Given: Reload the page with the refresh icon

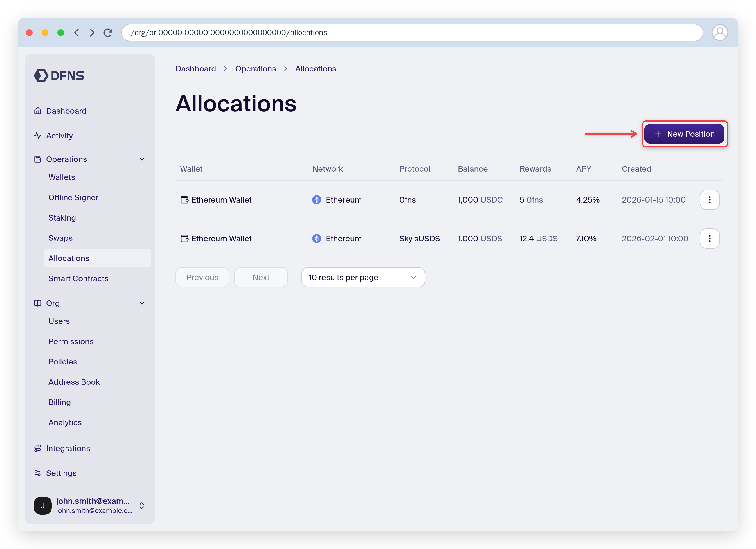Looking at the screenshot, I should coord(108,33).
